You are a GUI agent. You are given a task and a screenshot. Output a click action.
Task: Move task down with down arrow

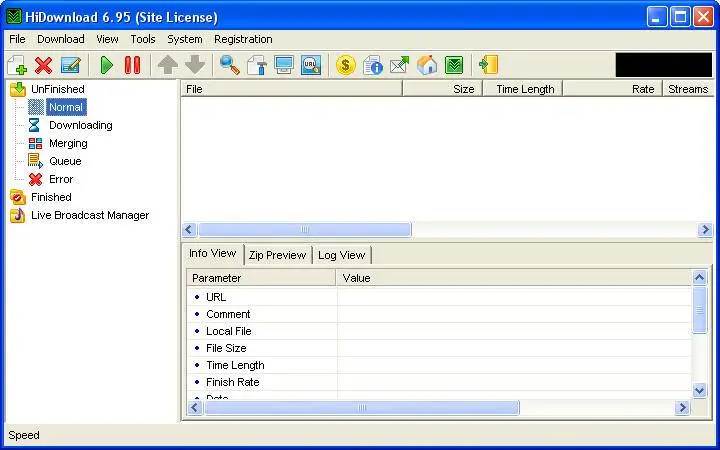pyautogui.click(x=195, y=65)
